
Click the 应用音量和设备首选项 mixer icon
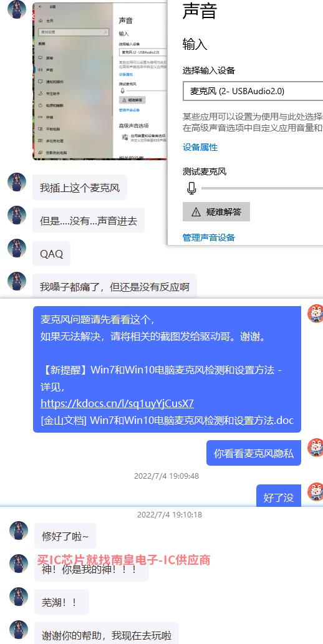[123, 137]
